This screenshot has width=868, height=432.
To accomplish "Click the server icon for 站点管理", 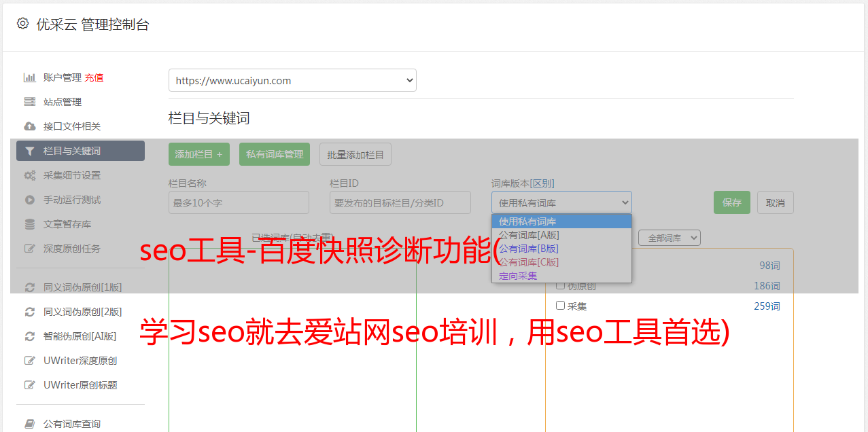I will click(29, 102).
